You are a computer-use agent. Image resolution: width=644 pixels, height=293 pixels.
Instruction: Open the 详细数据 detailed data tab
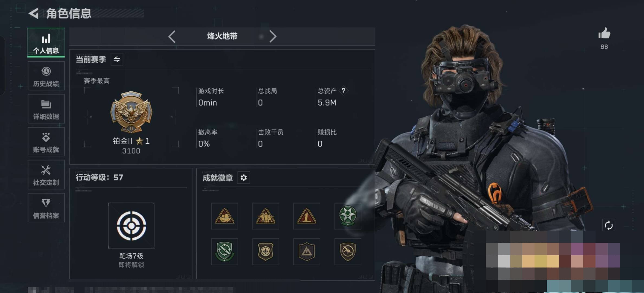(46, 109)
